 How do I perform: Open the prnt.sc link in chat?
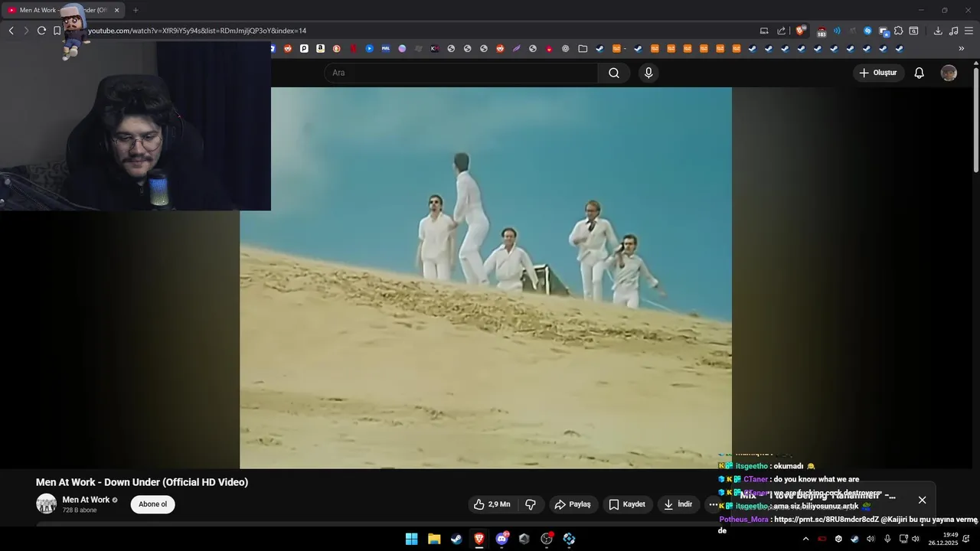pos(826,520)
